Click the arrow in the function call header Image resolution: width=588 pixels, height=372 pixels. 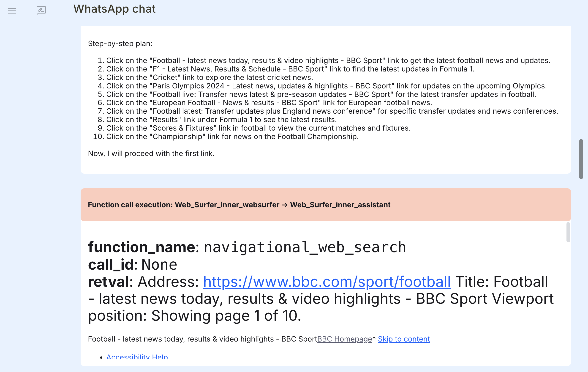pos(284,205)
